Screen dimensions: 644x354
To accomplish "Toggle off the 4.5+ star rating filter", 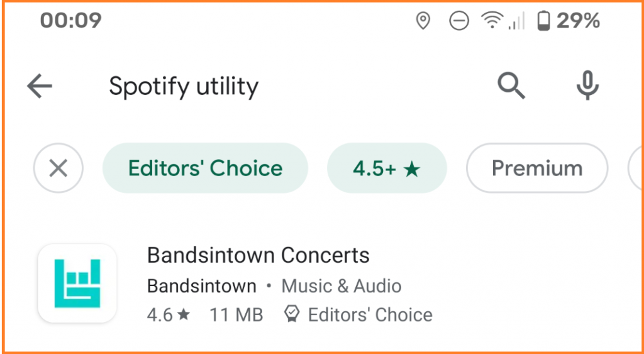I will 386,169.
